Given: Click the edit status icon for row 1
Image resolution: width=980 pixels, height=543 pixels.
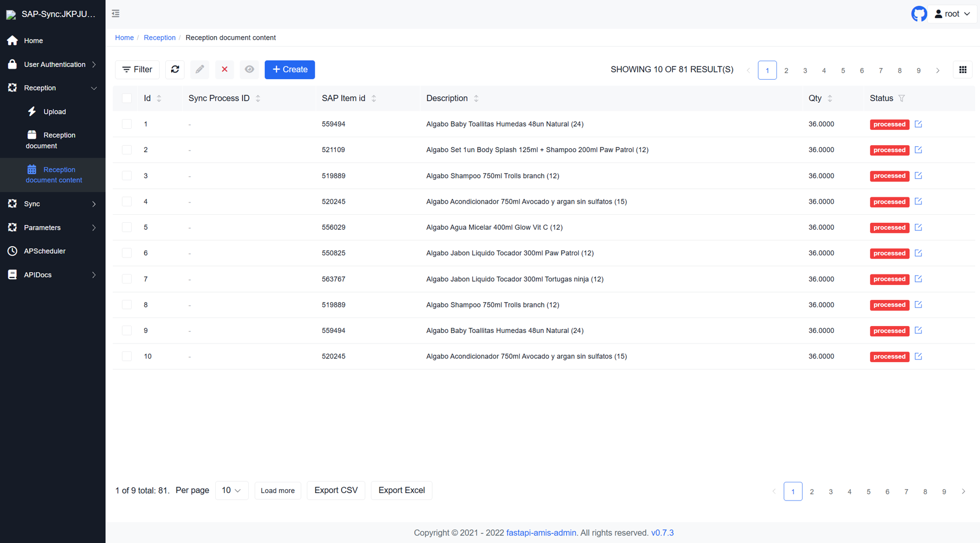Looking at the screenshot, I should [x=918, y=124].
